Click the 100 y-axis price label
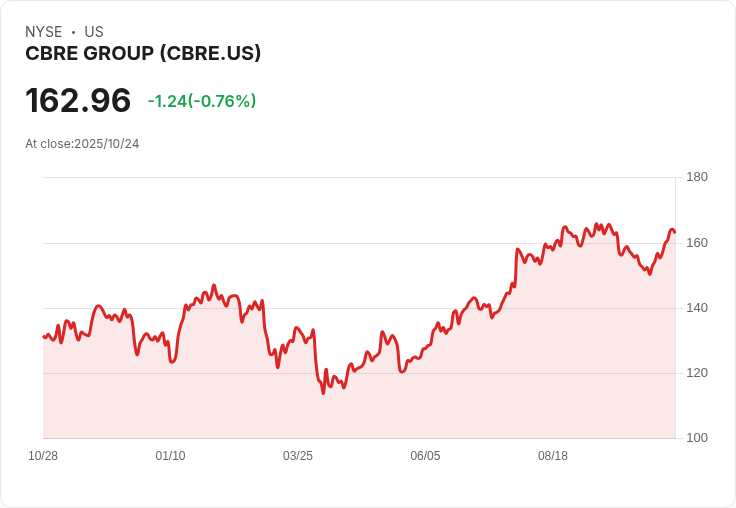 click(697, 438)
